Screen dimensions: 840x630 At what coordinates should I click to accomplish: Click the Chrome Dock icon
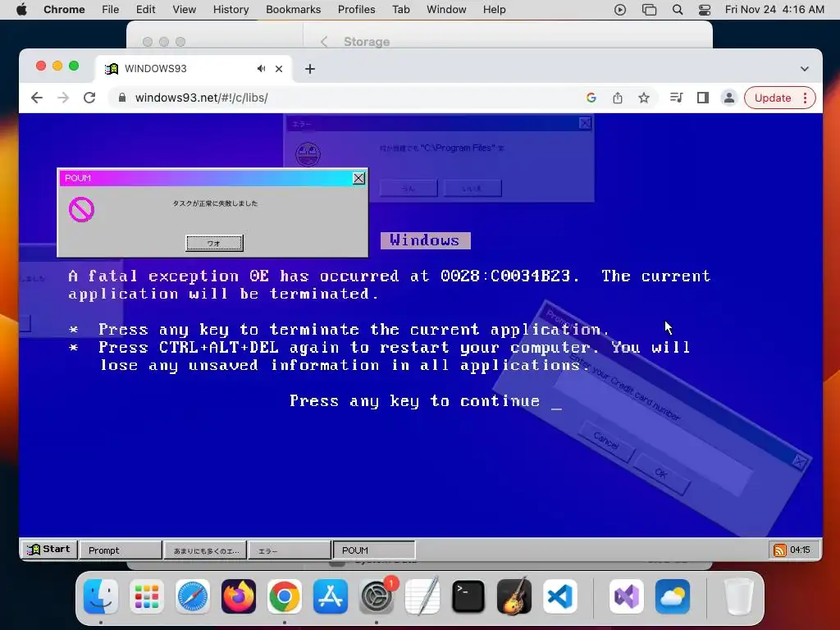(x=285, y=596)
